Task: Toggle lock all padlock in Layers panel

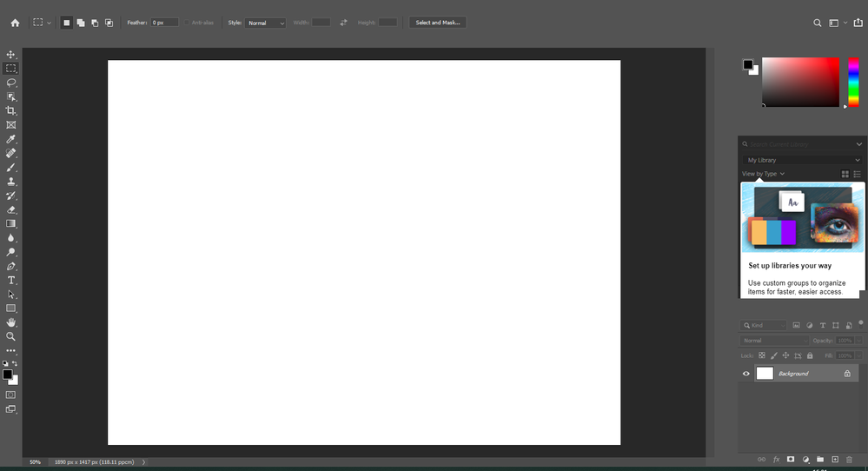Action: pyautogui.click(x=810, y=355)
